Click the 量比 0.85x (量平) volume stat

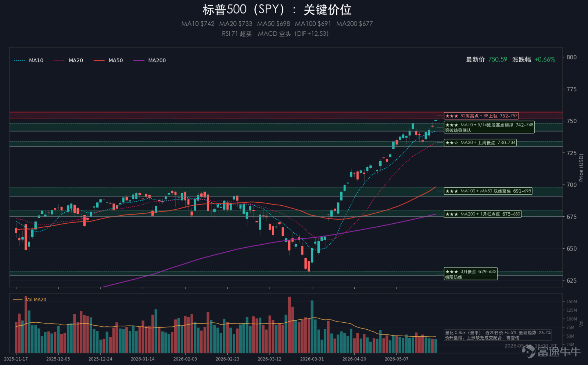click(x=463, y=333)
